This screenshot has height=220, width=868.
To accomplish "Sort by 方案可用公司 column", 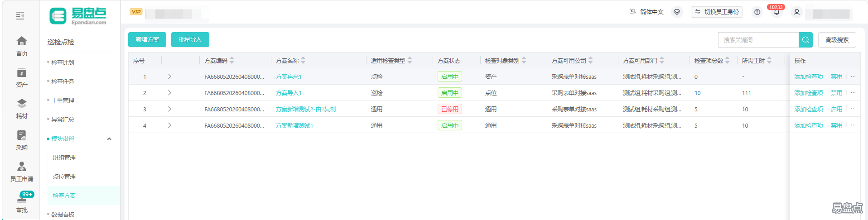I will click(x=590, y=60).
